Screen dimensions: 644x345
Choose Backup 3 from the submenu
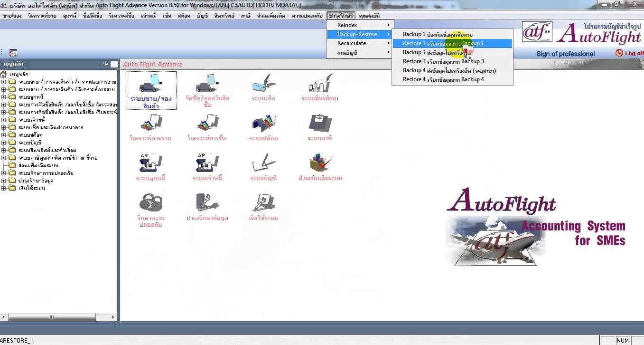pos(452,52)
